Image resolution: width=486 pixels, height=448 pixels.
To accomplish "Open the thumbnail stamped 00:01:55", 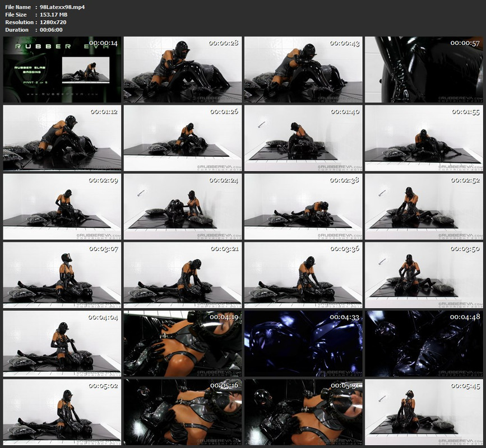I will 424,138.
